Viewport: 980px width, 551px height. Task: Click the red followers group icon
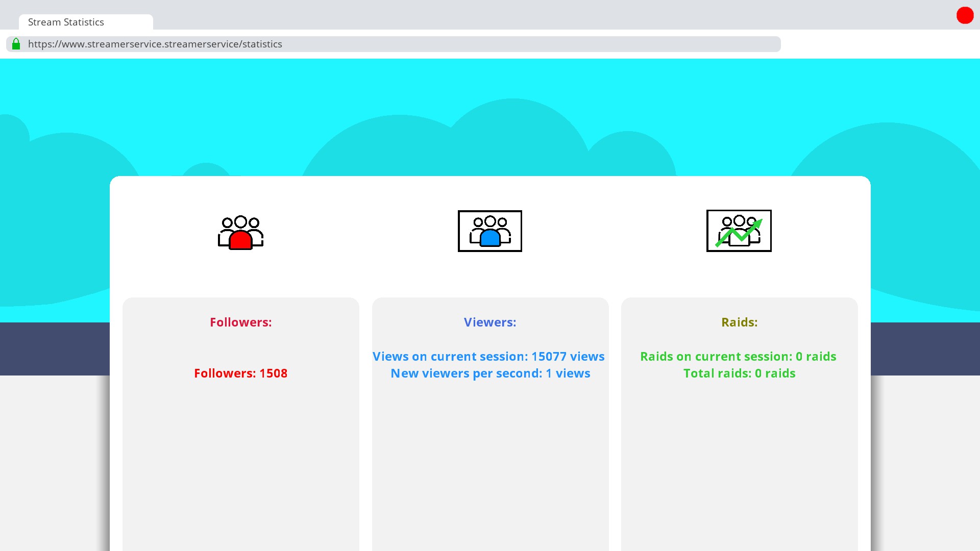[x=240, y=232]
